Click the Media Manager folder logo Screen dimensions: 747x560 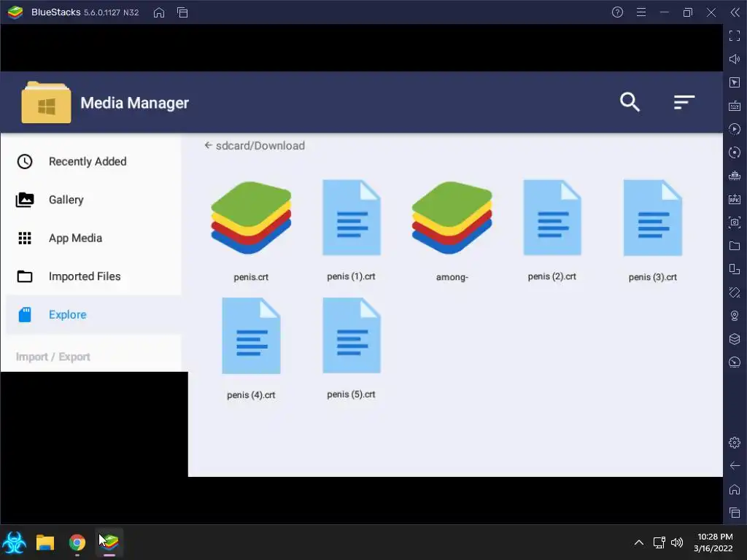(x=46, y=102)
